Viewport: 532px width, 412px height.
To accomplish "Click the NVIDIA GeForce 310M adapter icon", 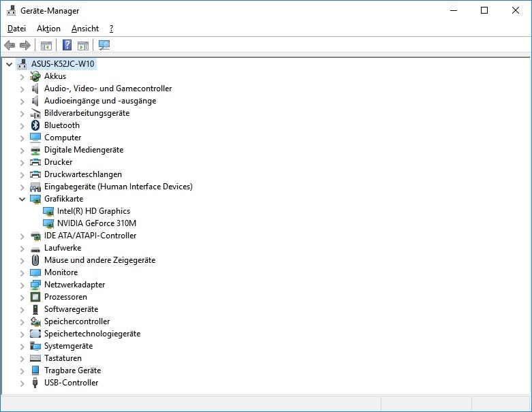I will [x=48, y=223].
